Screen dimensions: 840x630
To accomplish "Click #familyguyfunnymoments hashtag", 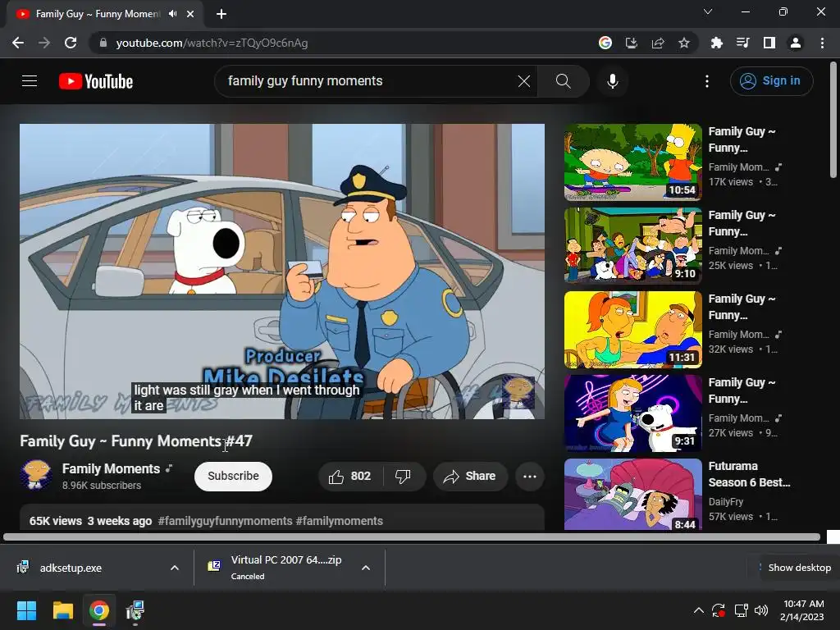I will click(225, 521).
